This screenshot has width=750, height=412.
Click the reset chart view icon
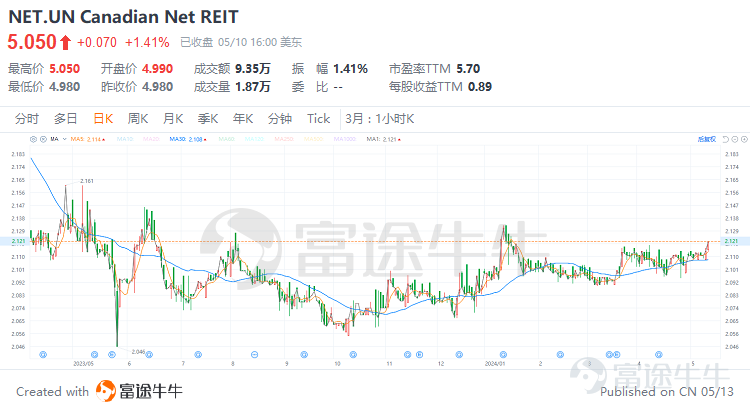[x=726, y=139]
